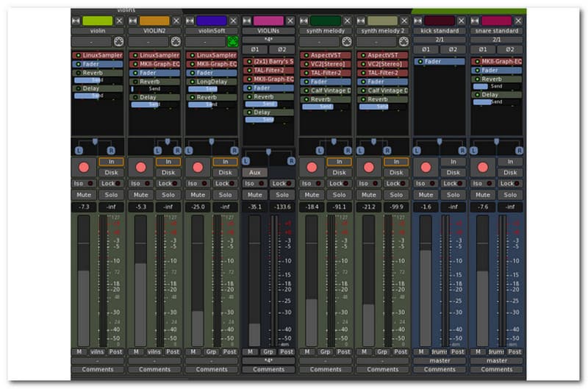
Task: Toggle strip width icon on kick standard
Action: (x=418, y=21)
